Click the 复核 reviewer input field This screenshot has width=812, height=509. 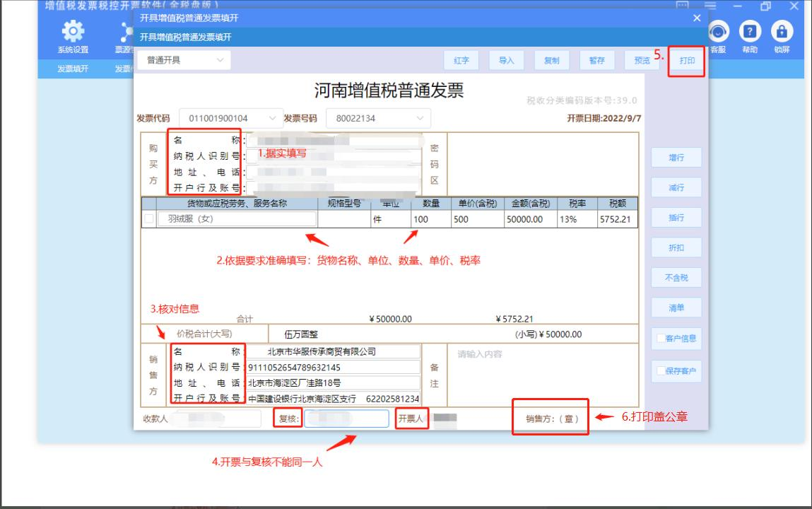coord(347,419)
